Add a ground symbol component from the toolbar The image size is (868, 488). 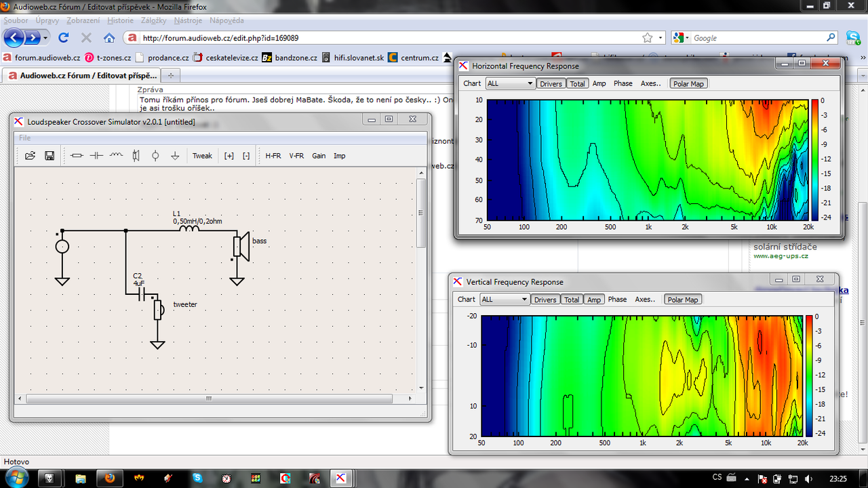[175, 156]
